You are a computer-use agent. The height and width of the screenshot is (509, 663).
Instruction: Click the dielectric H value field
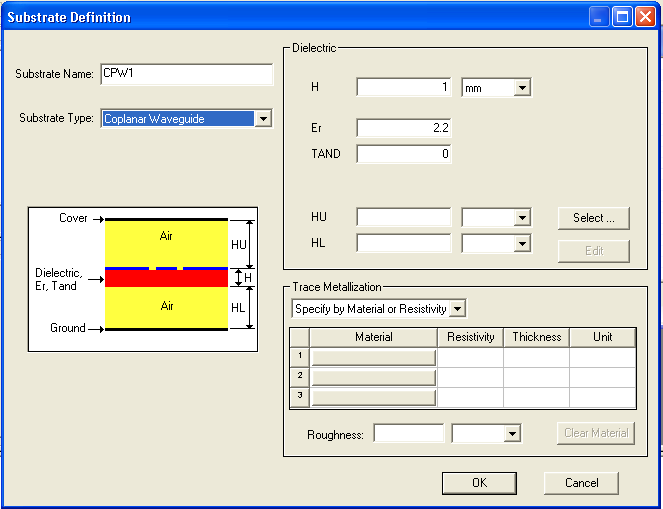[x=403, y=88]
